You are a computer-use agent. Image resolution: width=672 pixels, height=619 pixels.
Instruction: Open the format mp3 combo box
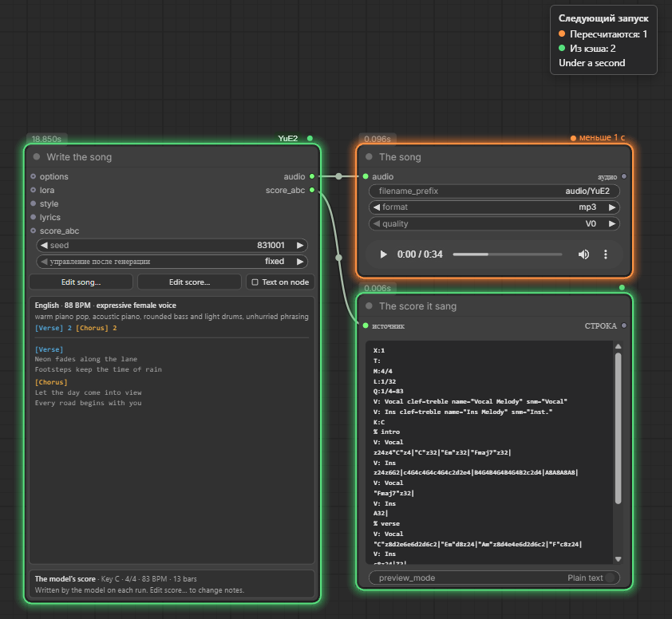click(494, 207)
